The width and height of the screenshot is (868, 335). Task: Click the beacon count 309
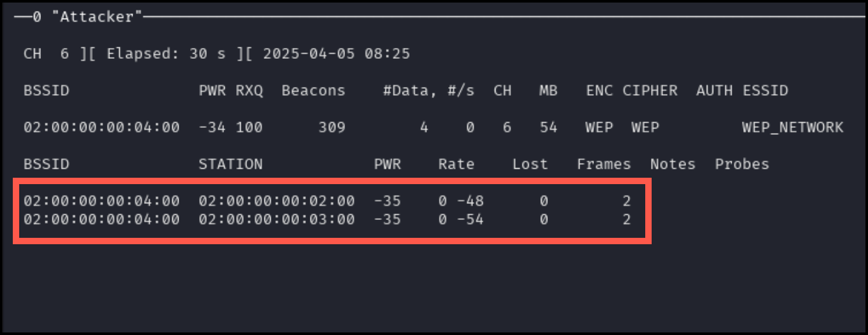coord(332,127)
